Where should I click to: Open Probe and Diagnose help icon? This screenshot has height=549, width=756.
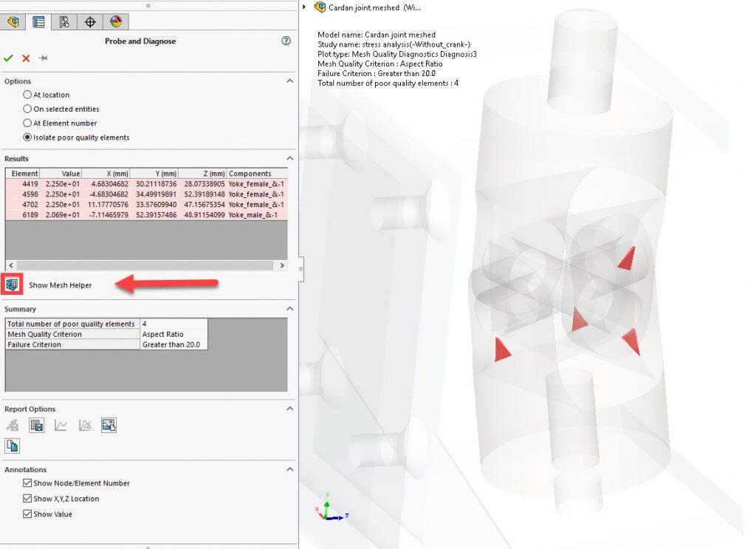click(286, 41)
